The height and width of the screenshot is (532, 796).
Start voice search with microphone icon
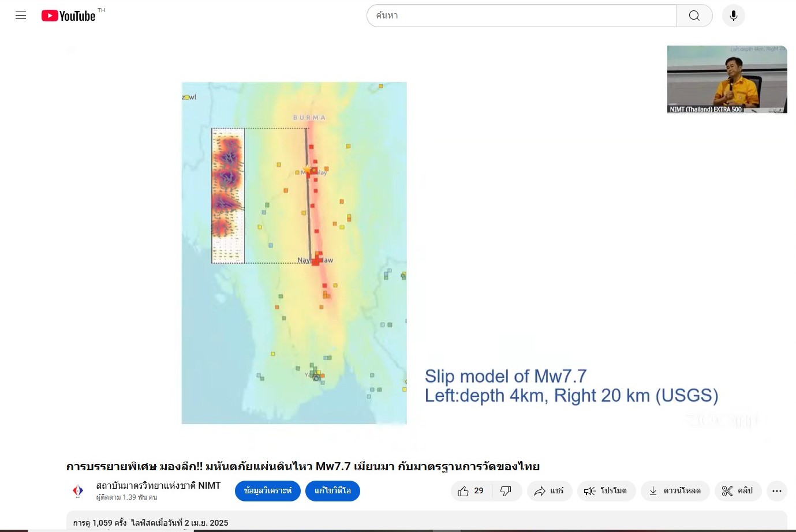pos(733,16)
